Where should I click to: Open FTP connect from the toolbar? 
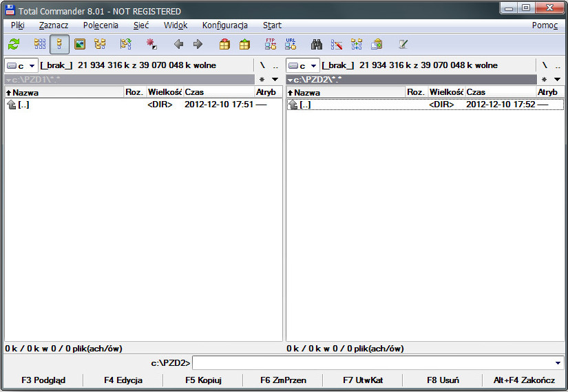271,44
